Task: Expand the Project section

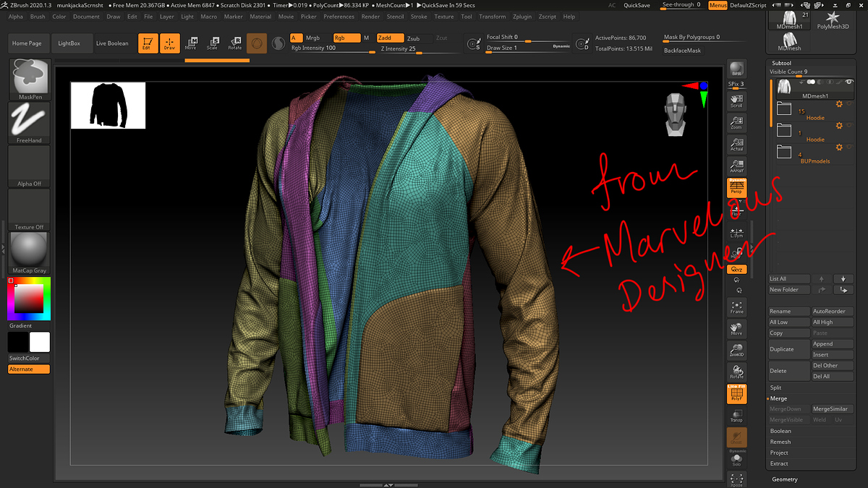Action: (x=779, y=453)
